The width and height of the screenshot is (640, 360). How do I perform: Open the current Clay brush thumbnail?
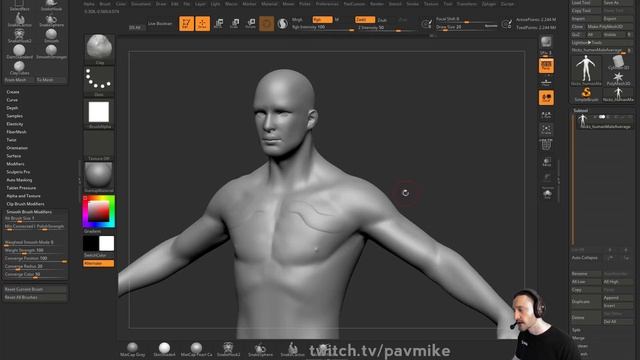(x=99, y=49)
